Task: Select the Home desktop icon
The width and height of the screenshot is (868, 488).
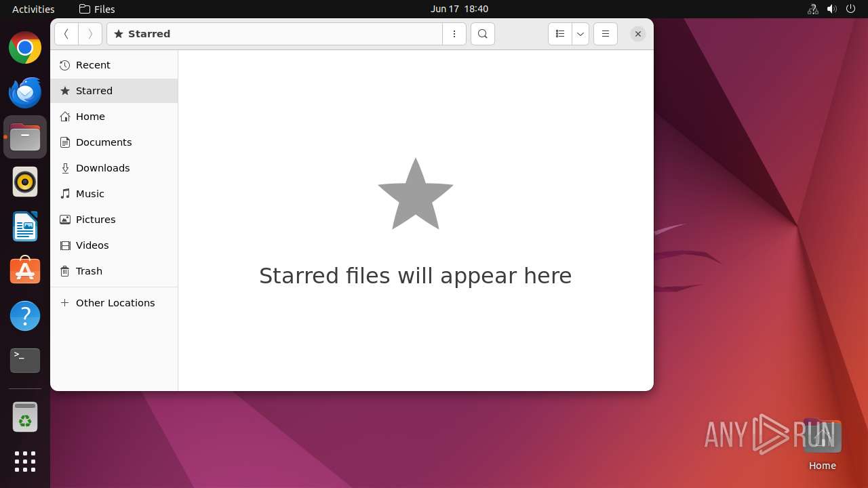Action: tap(822, 444)
